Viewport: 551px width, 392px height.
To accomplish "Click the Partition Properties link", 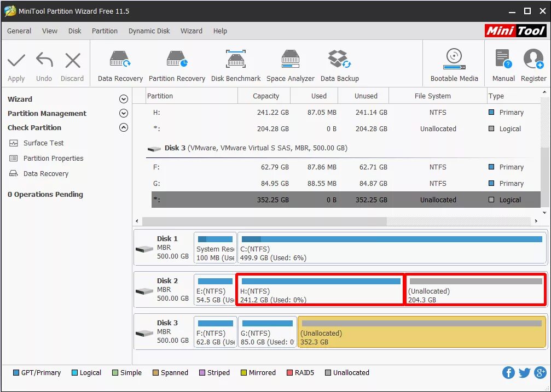I will [x=54, y=159].
